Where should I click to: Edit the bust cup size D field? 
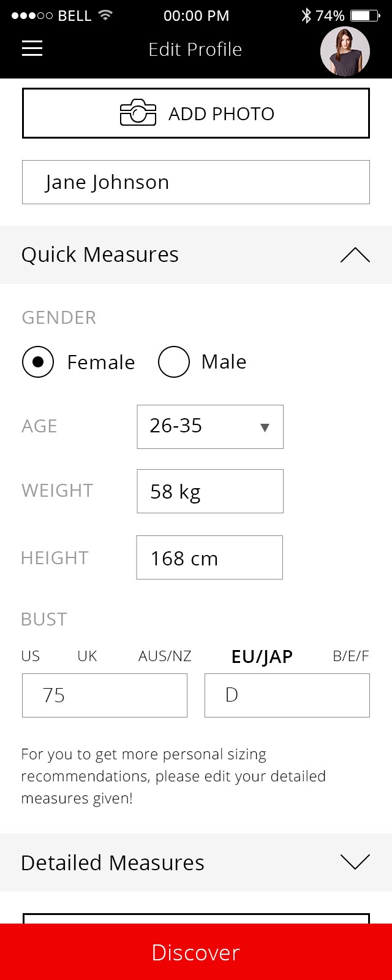pos(287,695)
